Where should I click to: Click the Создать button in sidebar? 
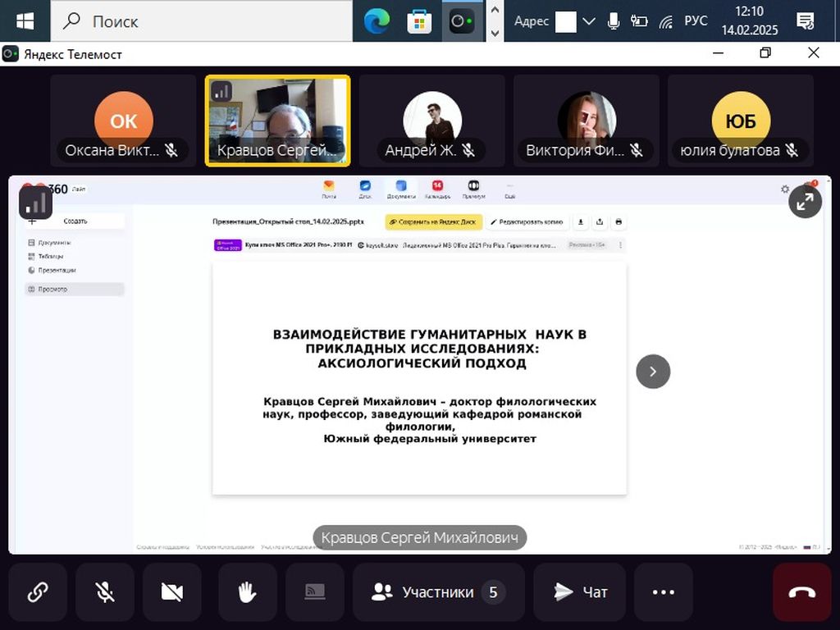coord(75,221)
